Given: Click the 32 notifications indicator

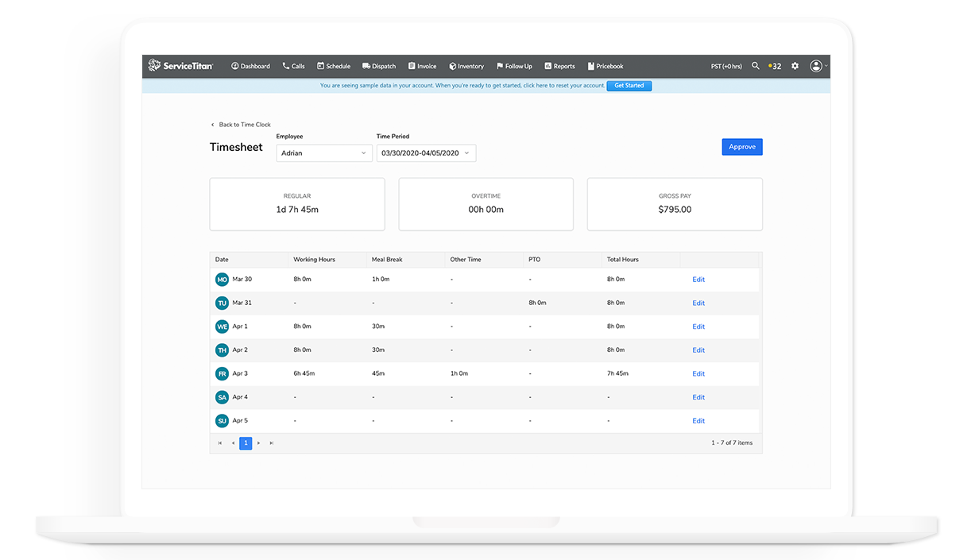Looking at the screenshot, I should tap(774, 66).
